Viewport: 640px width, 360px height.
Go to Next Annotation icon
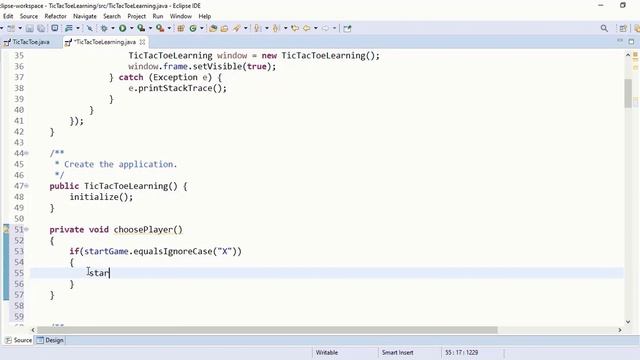pyautogui.click(x=257, y=28)
